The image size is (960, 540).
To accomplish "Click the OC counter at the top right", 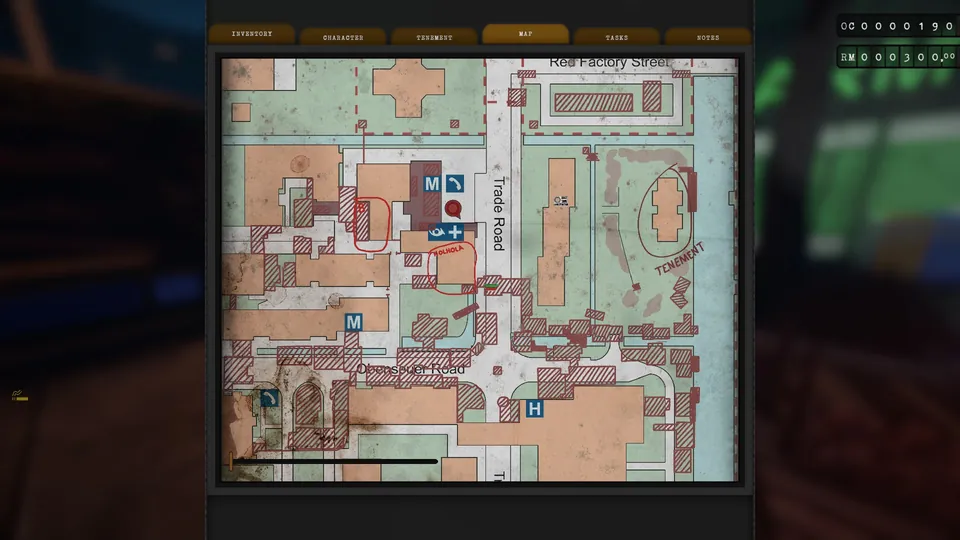I will coord(897,26).
